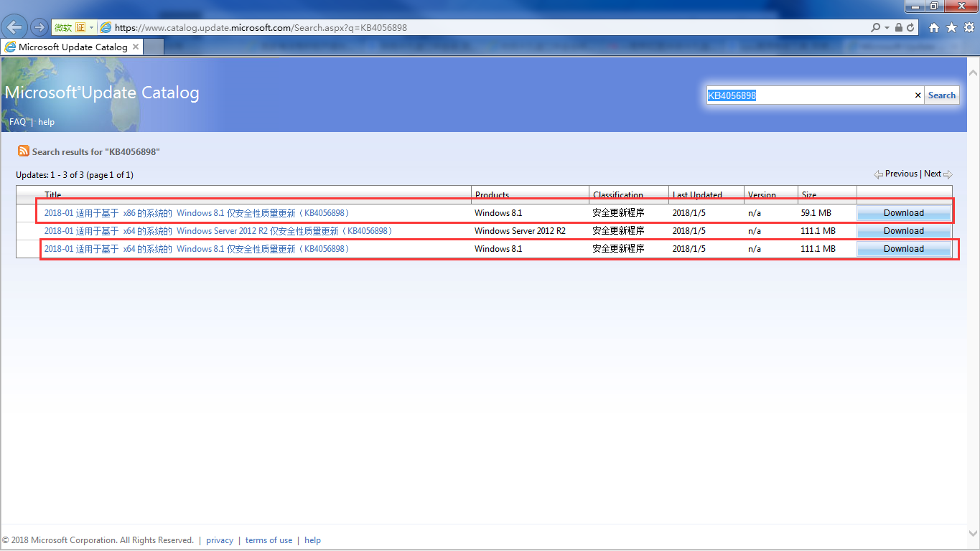Image resolution: width=980 pixels, height=551 pixels.
Task: Sort by Version column header
Action: coord(762,195)
